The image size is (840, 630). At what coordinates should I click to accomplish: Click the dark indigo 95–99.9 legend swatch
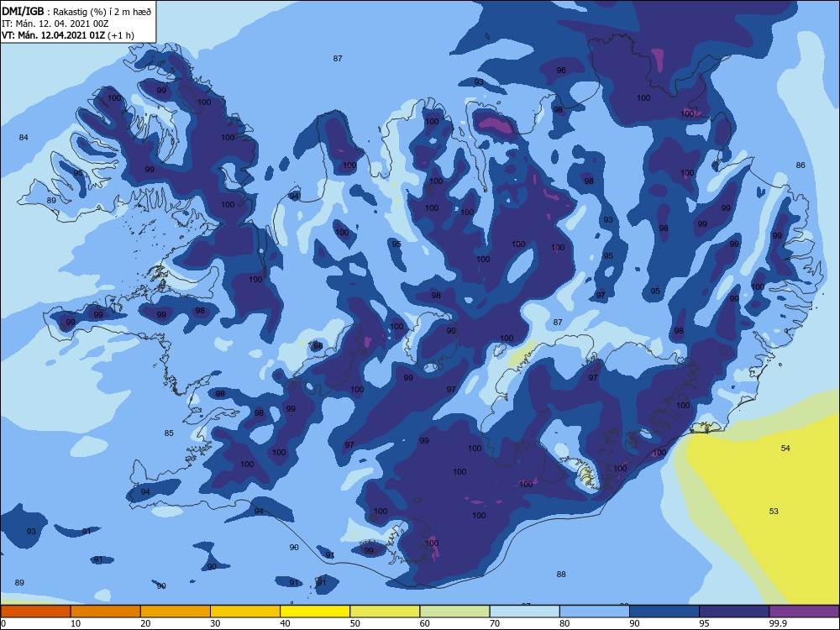[734, 612]
